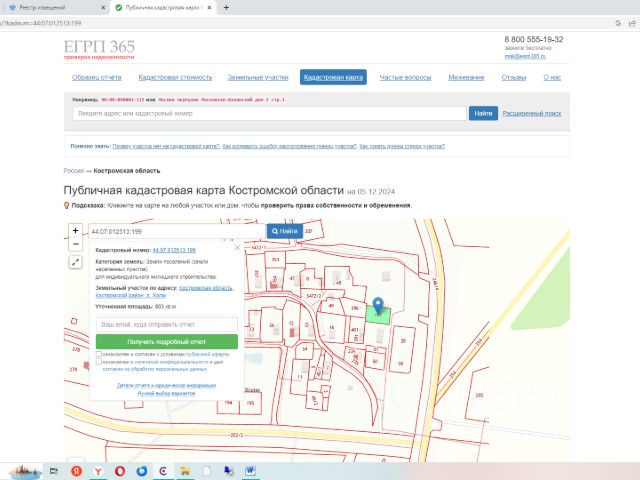The height and width of the screenshot is (480, 640).
Task: Zoom in the map with plus button
Action: coord(76,231)
